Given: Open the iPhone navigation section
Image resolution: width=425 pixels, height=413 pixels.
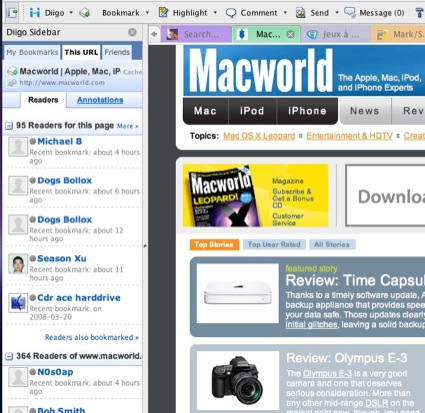Looking at the screenshot, I should tap(307, 111).
